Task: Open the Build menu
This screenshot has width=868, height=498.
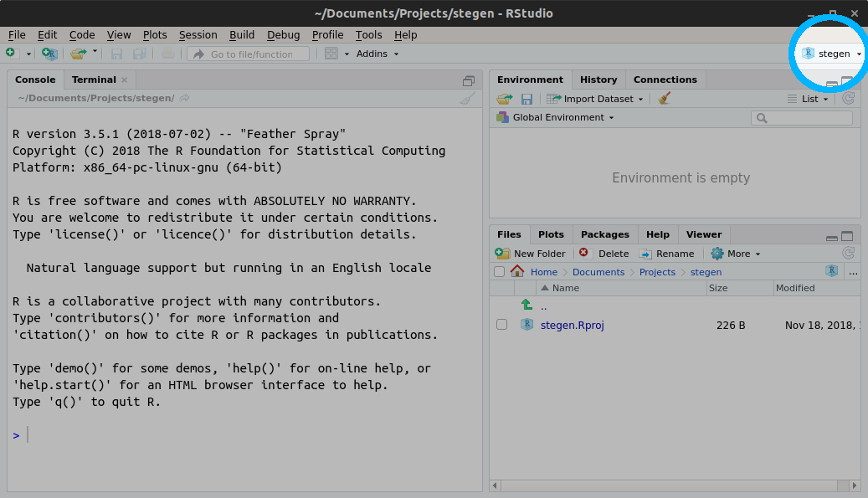Action: pos(242,35)
